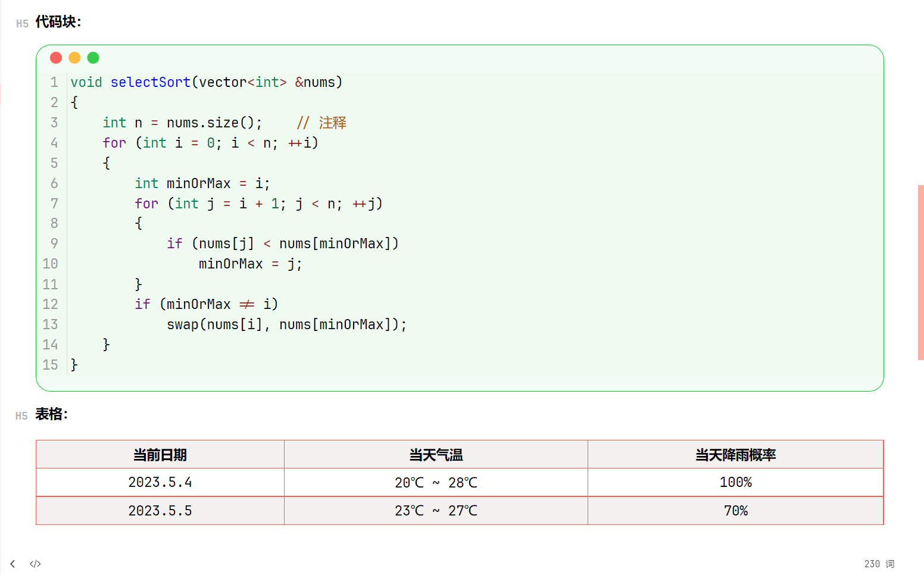Image resolution: width=924 pixels, height=575 pixels.
Task: Click the H5 marker beside 代码块 heading
Action: tap(21, 23)
